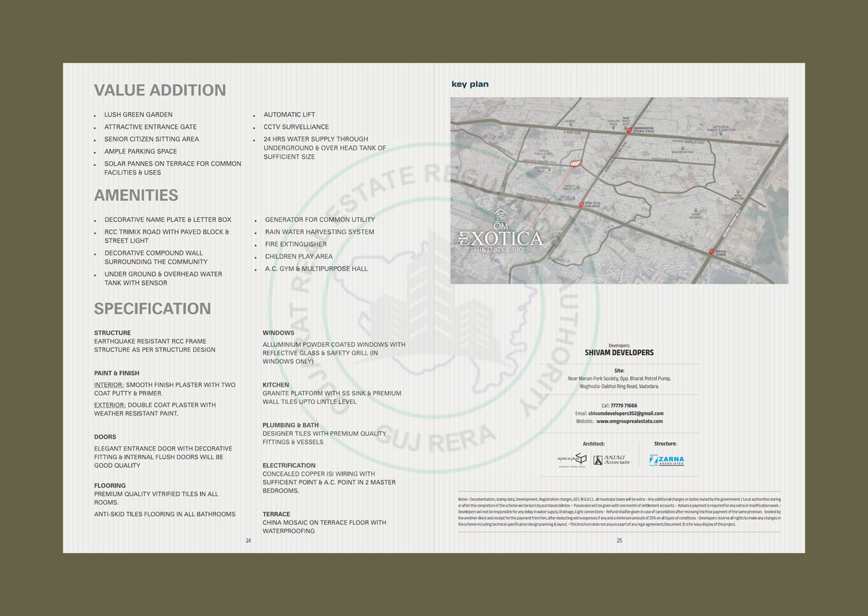The height and width of the screenshot is (616, 868).
Task: Click the SHIVAM DEVELOPERS name
Action: pos(619,353)
